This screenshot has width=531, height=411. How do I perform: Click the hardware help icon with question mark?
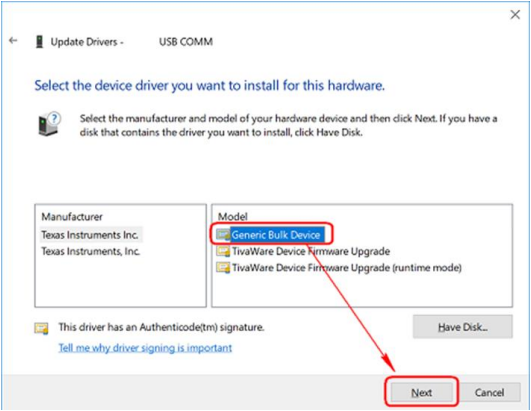[49, 124]
